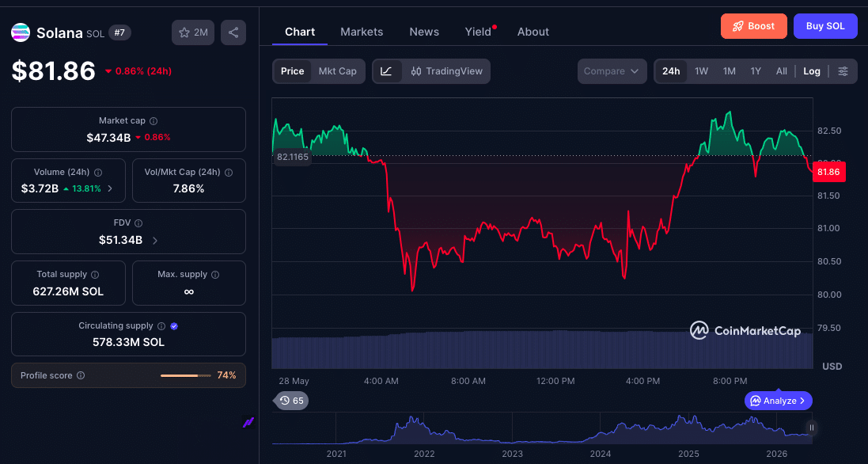Open the Compare dropdown
Viewport: 868px width, 464px height.
(x=612, y=71)
